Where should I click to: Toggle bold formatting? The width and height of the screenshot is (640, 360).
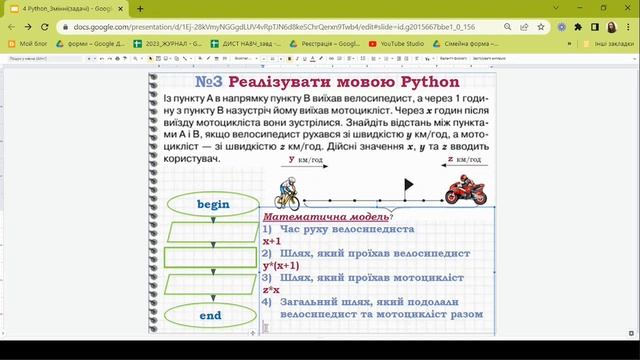(289, 59)
